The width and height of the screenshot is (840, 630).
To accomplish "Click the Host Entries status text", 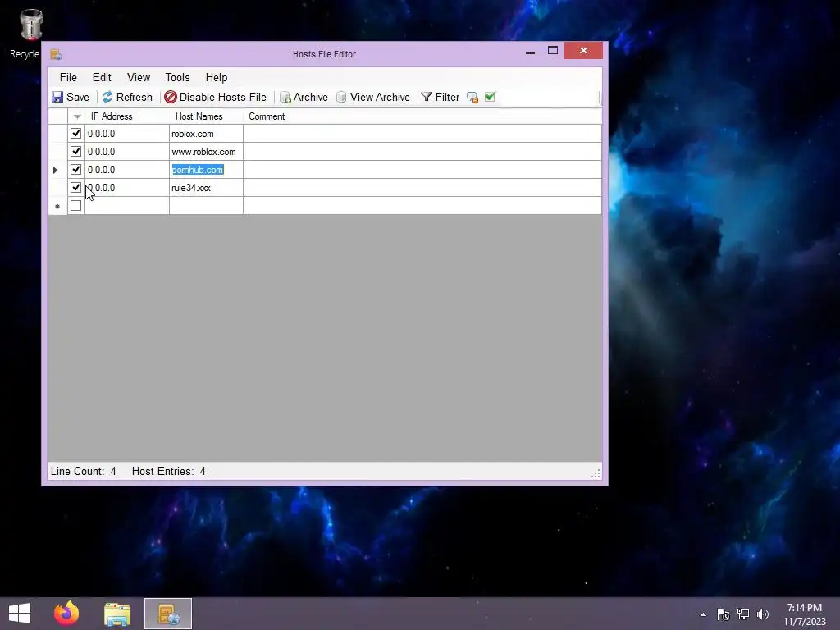I will pyautogui.click(x=169, y=472).
